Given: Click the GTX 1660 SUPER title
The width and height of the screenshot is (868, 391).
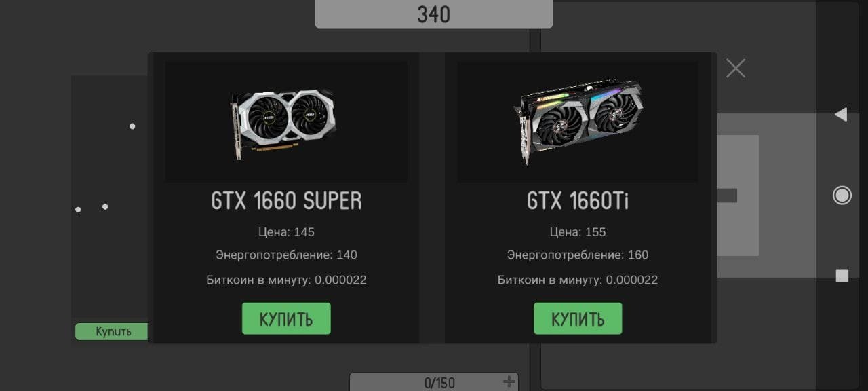Looking at the screenshot, I should pyautogui.click(x=286, y=201).
